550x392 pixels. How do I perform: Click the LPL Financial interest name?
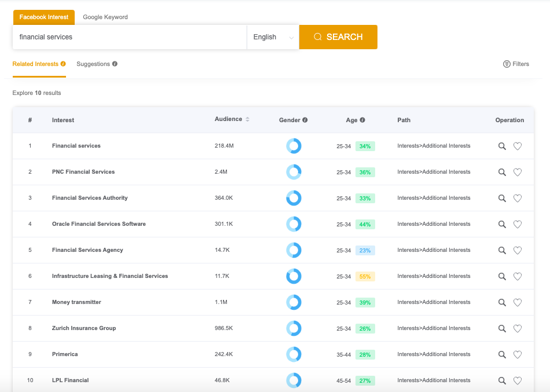tap(70, 380)
